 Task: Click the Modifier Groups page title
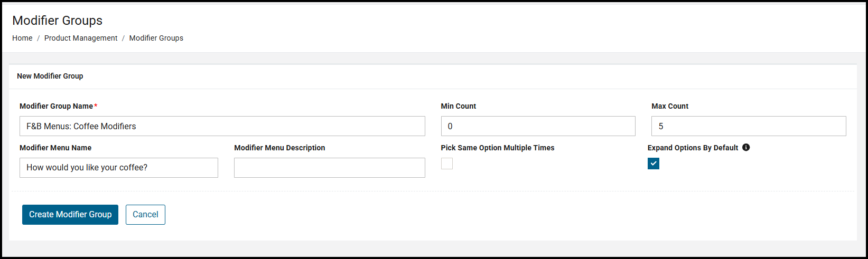[58, 21]
